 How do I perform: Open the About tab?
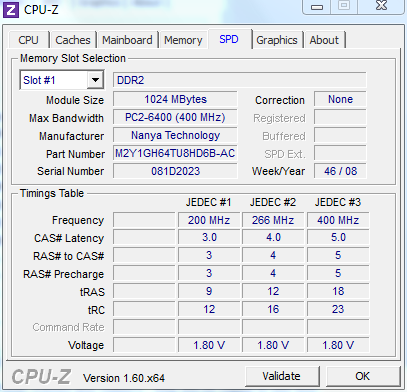pyautogui.click(x=324, y=40)
